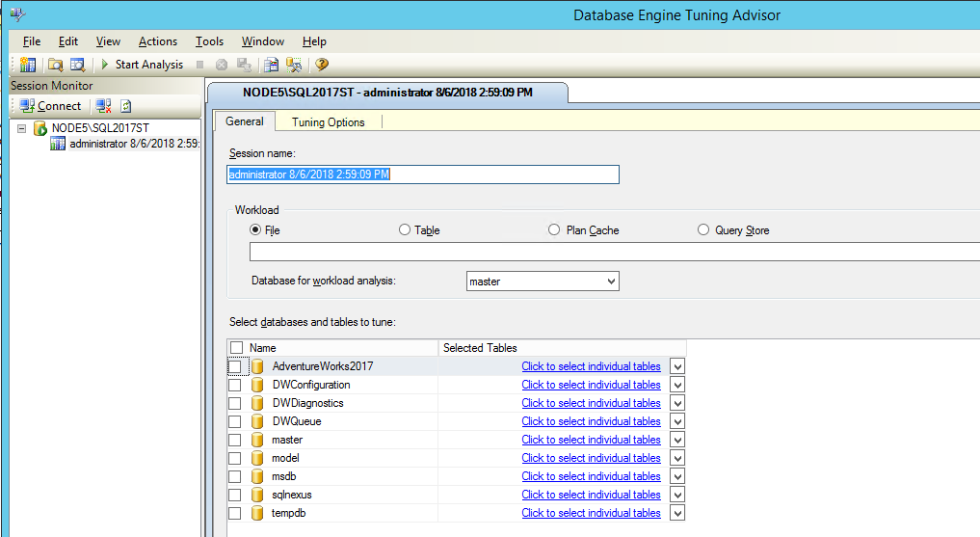This screenshot has height=537, width=980.
Task: Open Help via the question mark icon
Action: coord(322,65)
